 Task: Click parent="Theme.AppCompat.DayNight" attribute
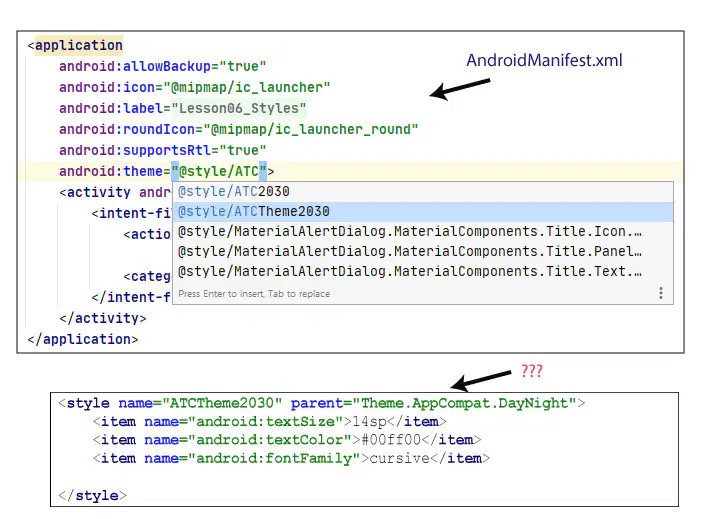point(434,403)
